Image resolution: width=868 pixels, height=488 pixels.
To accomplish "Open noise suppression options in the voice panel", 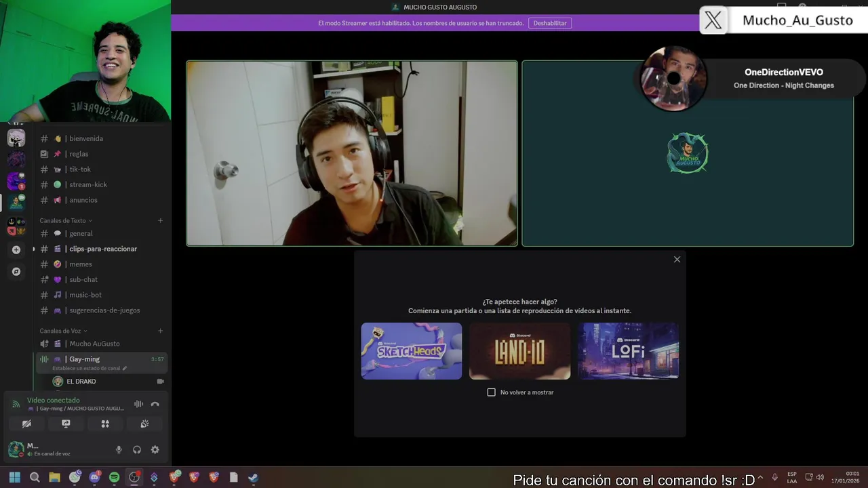I will point(138,404).
